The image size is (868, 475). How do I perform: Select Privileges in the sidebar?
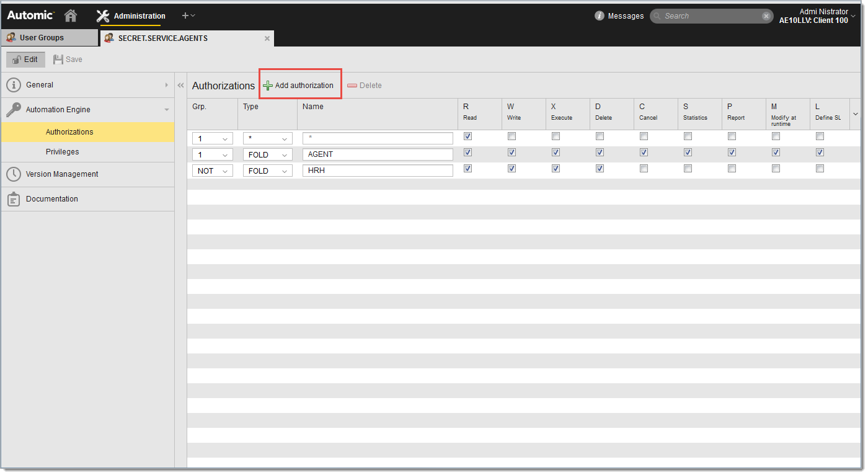coord(62,152)
